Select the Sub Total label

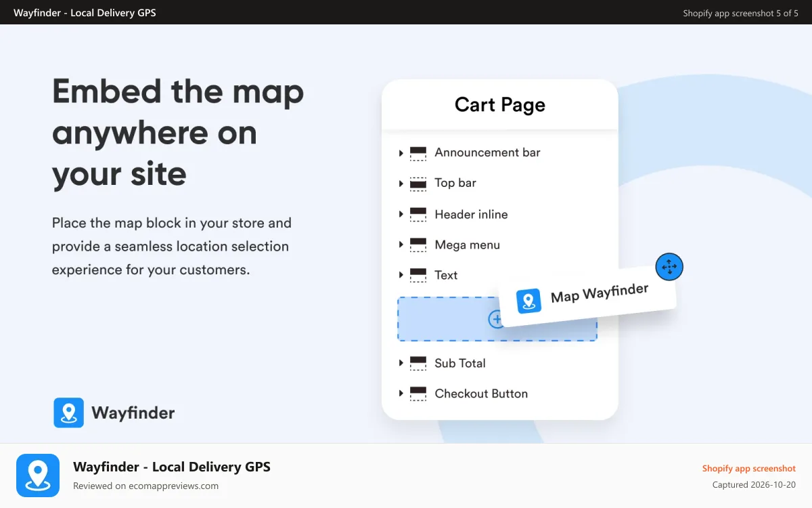pyautogui.click(x=460, y=363)
